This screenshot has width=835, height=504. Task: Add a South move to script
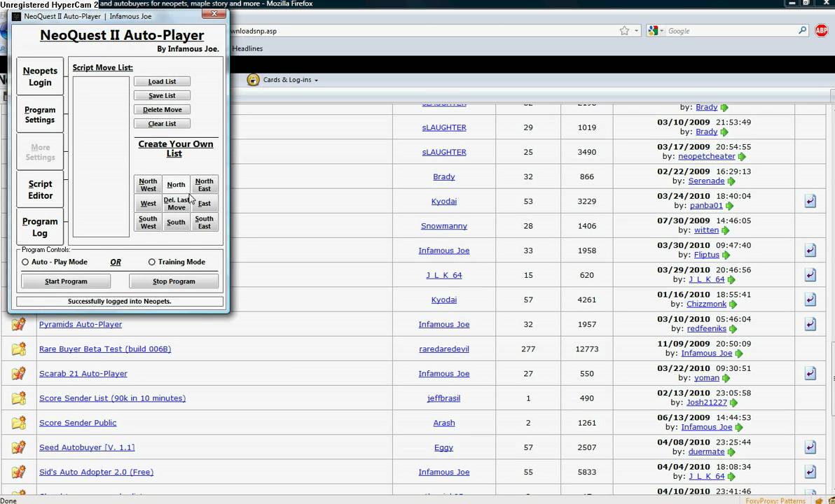pos(177,223)
